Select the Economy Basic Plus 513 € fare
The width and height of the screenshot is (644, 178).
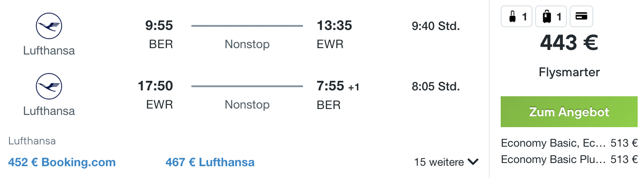tap(569, 159)
